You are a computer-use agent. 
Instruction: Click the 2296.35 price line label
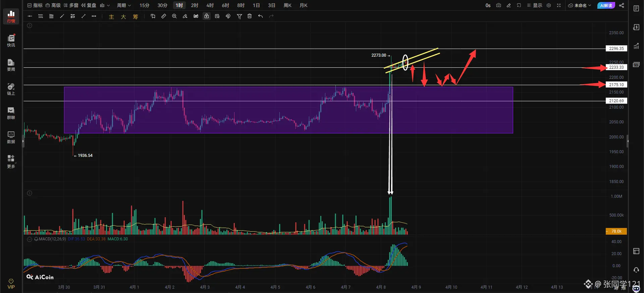pos(616,49)
